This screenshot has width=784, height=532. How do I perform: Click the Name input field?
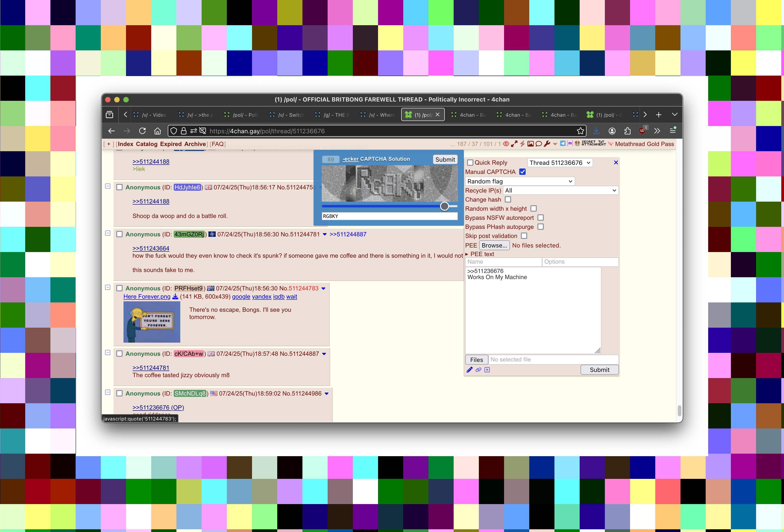coord(503,262)
